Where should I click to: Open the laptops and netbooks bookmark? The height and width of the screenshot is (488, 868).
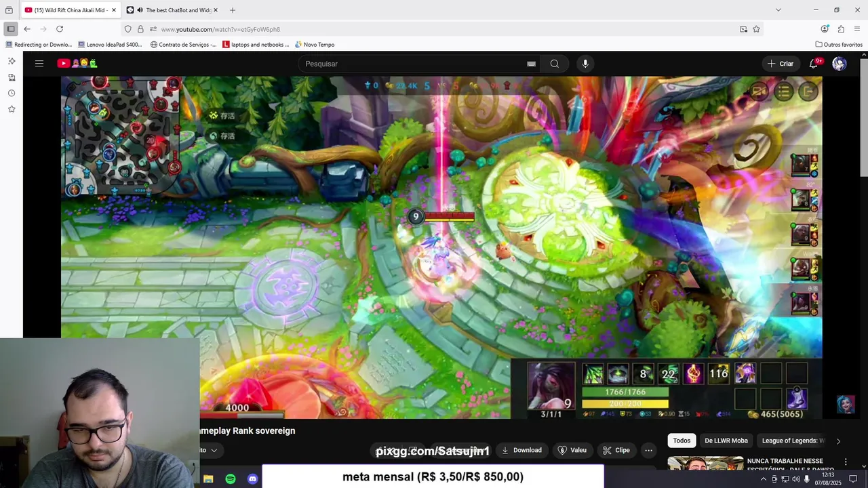(256, 45)
